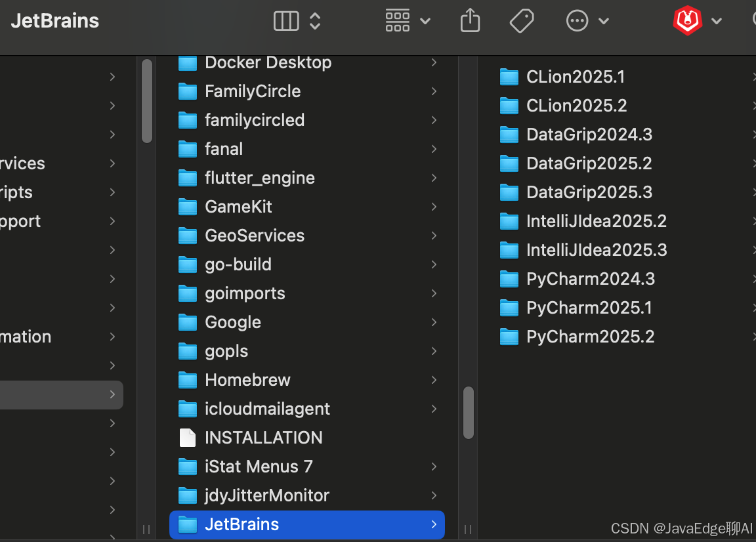The height and width of the screenshot is (542, 756).
Task: Click the Share toolbar icon
Action: pyautogui.click(x=470, y=21)
